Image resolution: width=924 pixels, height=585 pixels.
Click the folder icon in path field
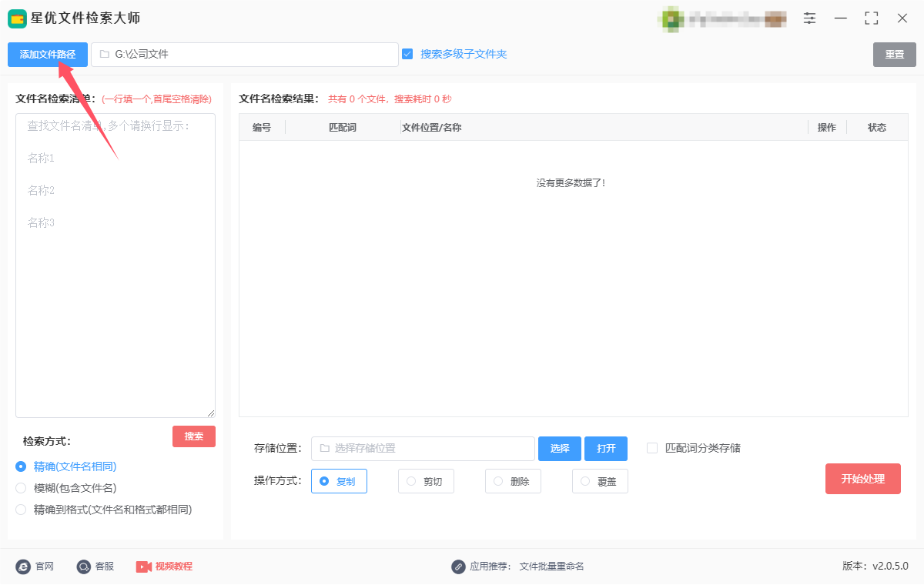(x=105, y=55)
